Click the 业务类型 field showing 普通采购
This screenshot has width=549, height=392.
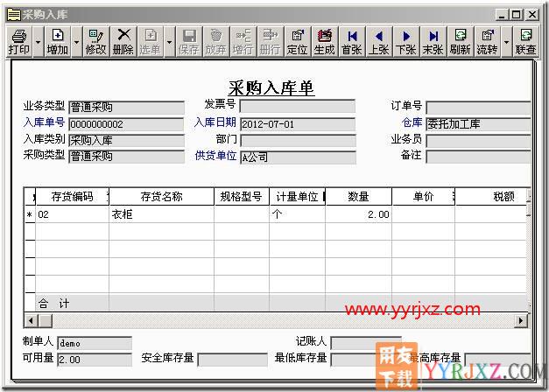pyautogui.click(x=126, y=107)
